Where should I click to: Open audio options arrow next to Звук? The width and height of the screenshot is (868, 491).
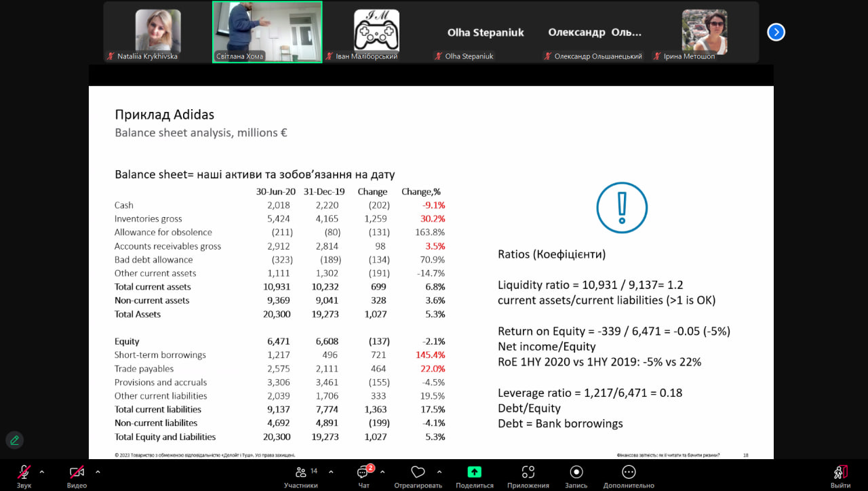tap(42, 471)
